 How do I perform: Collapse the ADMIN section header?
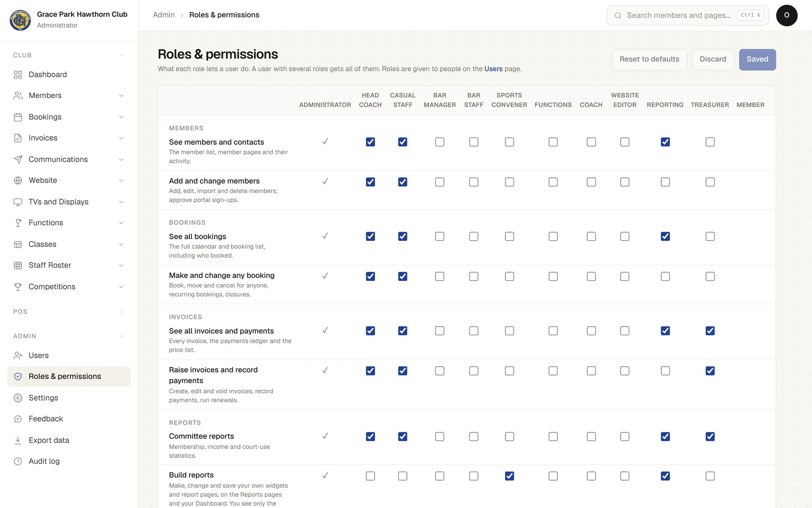point(69,336)
